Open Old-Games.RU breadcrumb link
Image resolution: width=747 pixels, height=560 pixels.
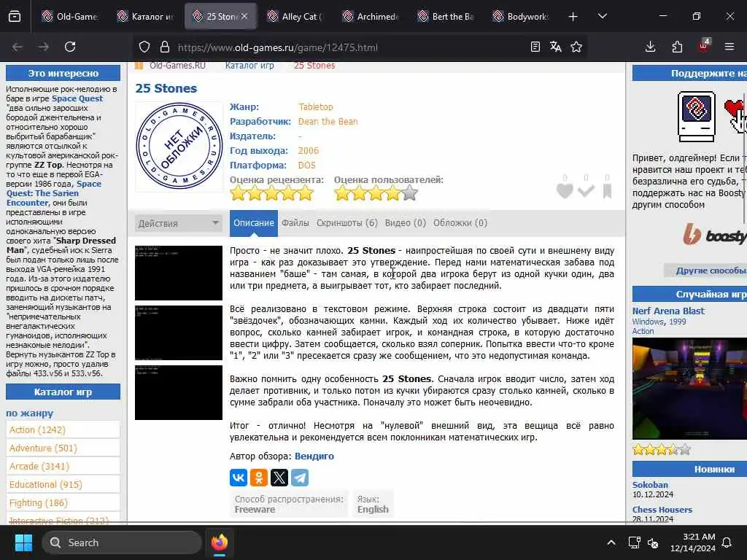click(177, 66)
